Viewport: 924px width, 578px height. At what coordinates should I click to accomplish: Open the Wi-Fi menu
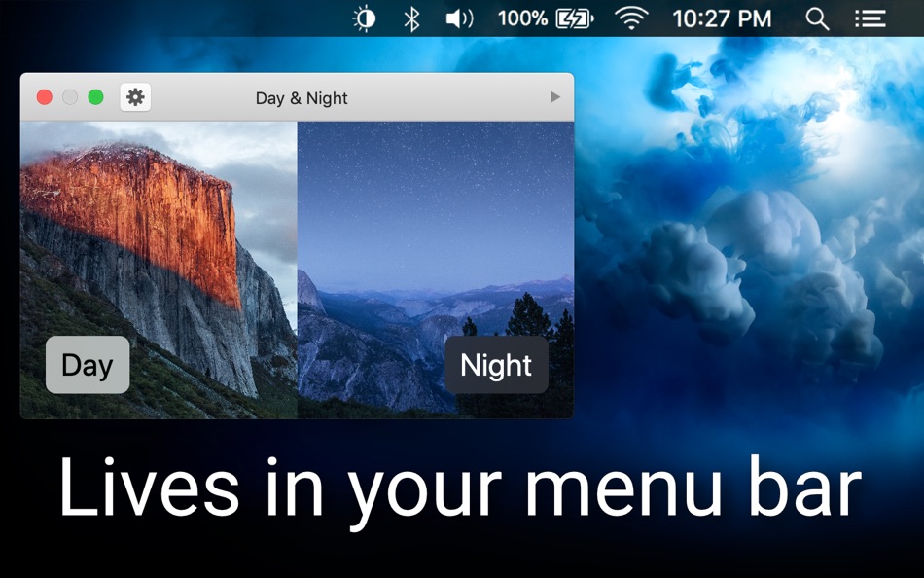[631, 18]
